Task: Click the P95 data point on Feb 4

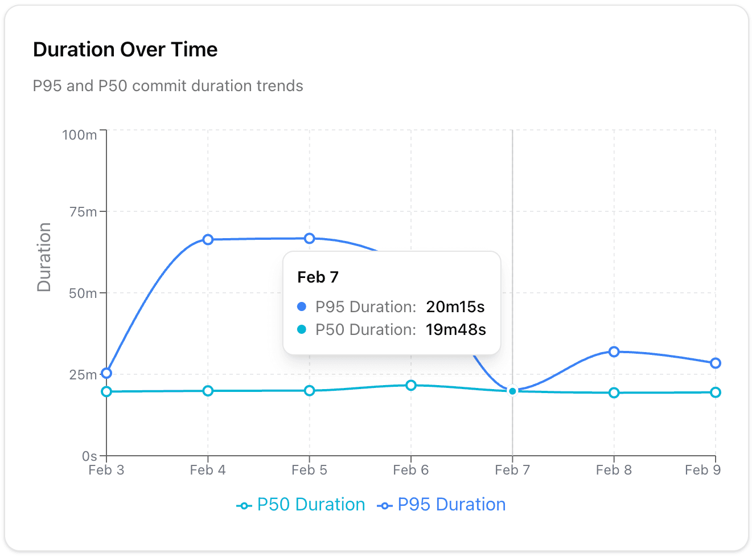Action: coord(208,239)
